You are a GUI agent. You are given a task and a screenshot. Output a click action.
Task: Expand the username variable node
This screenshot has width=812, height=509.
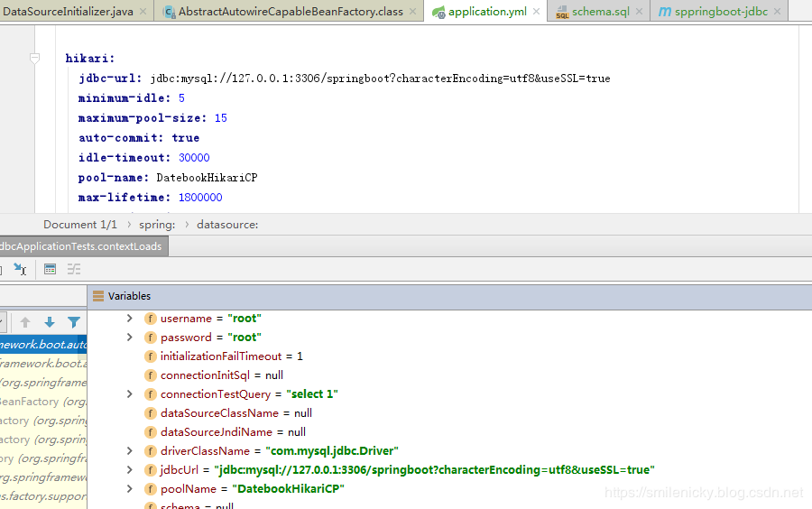[x=129, y=319]
